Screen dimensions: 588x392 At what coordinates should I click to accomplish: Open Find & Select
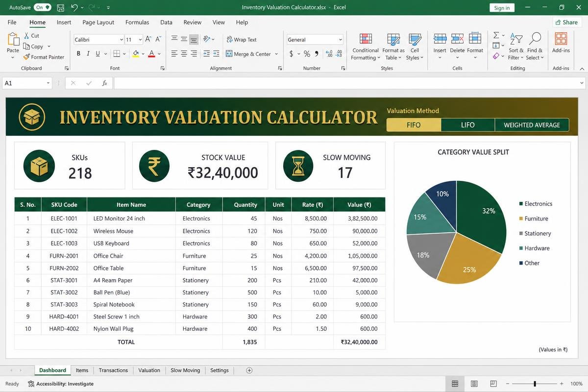click(x=535, y=47)
